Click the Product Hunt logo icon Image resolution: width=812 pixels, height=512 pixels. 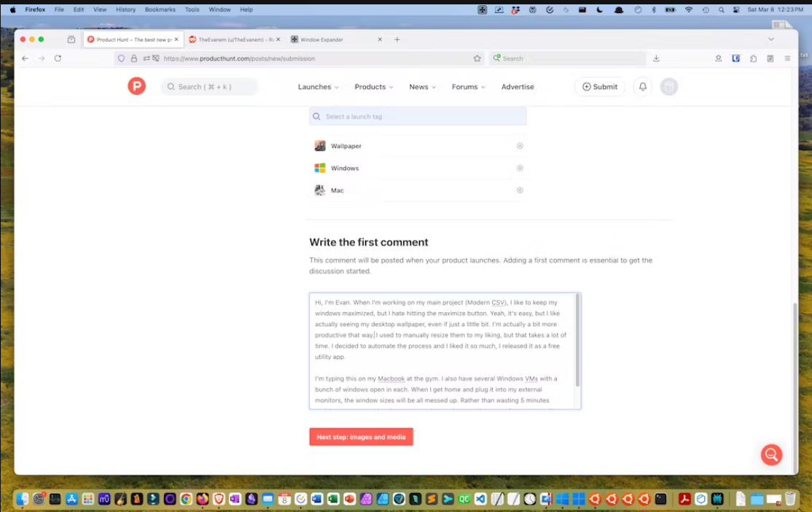click(x=137, y=86)
